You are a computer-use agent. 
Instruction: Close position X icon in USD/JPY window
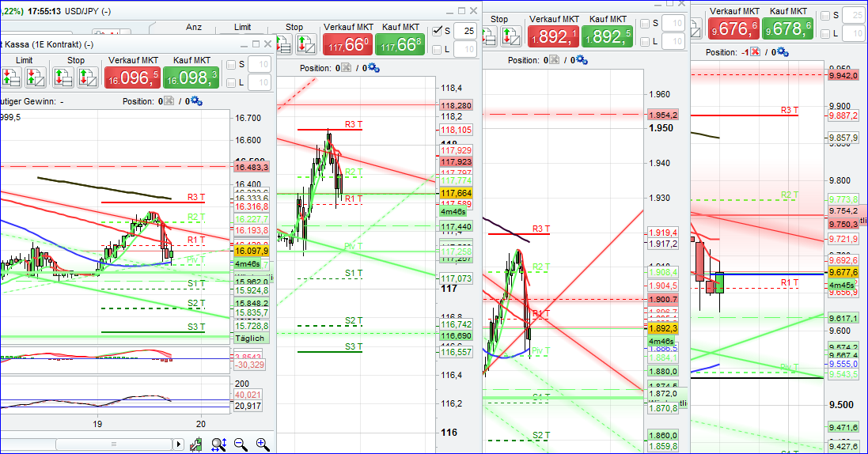pyautogui.click(x=346, y=67)
